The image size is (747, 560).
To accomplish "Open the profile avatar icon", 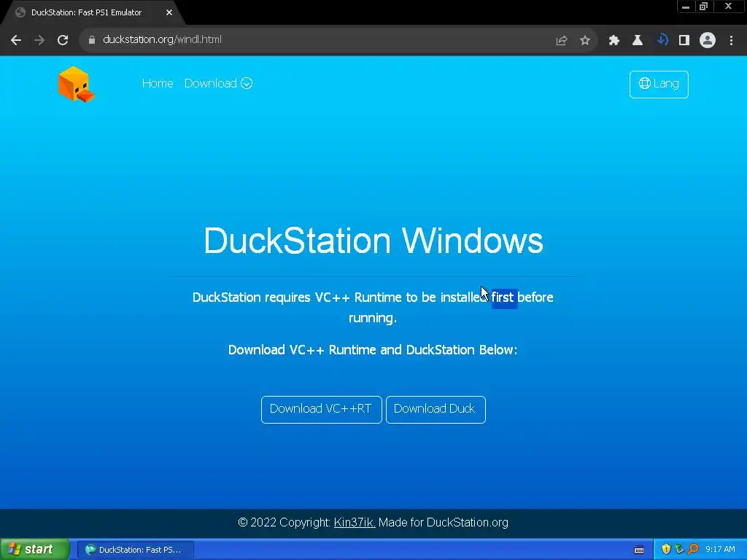I will [708, 41].
